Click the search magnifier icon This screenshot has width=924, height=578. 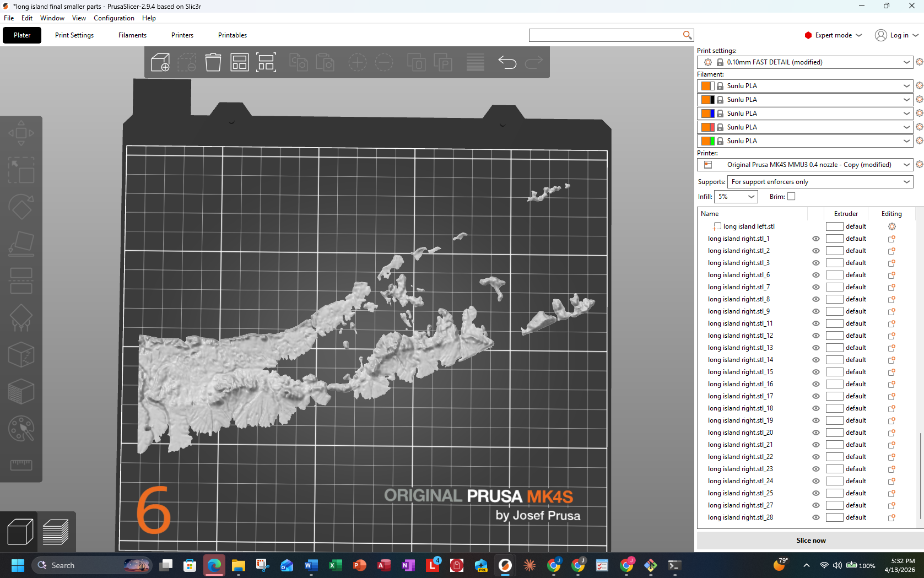[x=687, y=35]
